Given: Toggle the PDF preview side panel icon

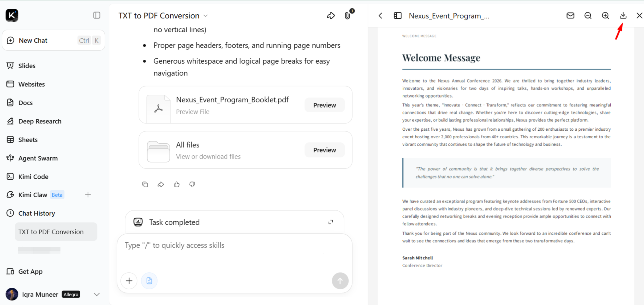Looking at the screenshot, I should 398,16.
